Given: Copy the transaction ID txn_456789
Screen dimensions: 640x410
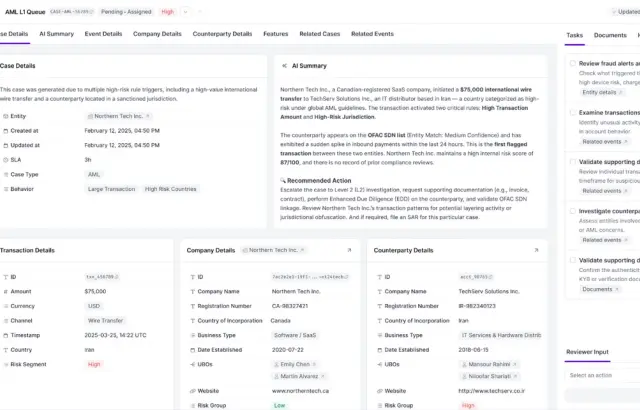Looking at the screenshot, I should pyautogui.click(x=116, y=277).
